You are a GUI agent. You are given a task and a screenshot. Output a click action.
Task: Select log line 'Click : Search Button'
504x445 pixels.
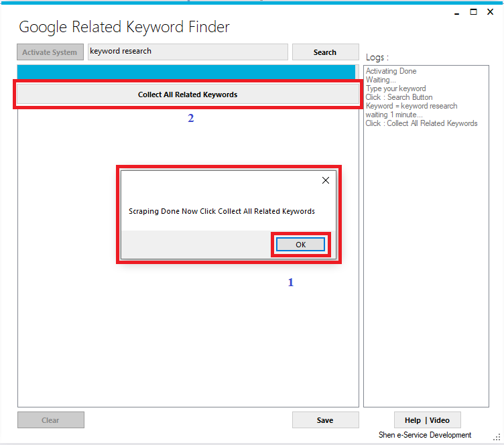pyautogui.click(x=399, y=97)
